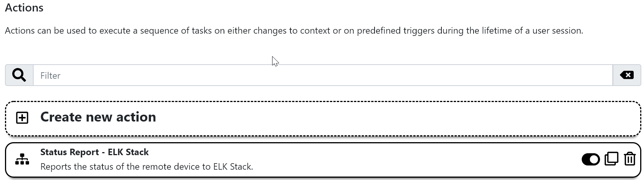Image resolution: width=644 pixels, height=180 pixels.
Task: Open the Status Report - ELK Stack title
Action: [x=94, y=152]
